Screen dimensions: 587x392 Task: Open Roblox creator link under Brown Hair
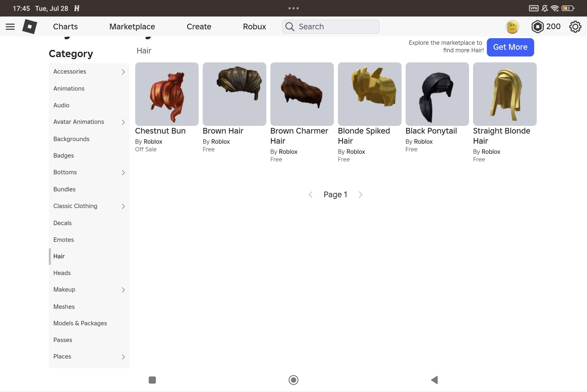click(220, 142)
